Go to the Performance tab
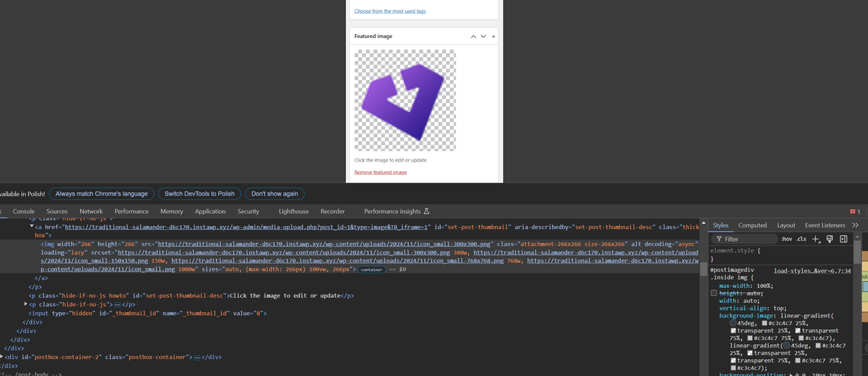 point(132,212)
